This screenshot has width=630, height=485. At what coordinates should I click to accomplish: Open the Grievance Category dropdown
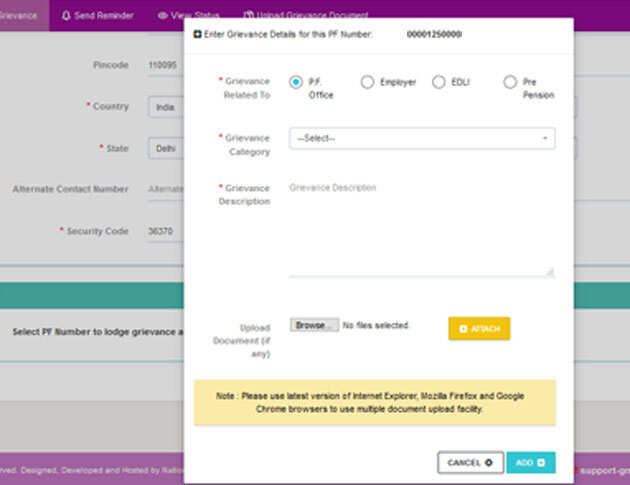click(421, 138)
